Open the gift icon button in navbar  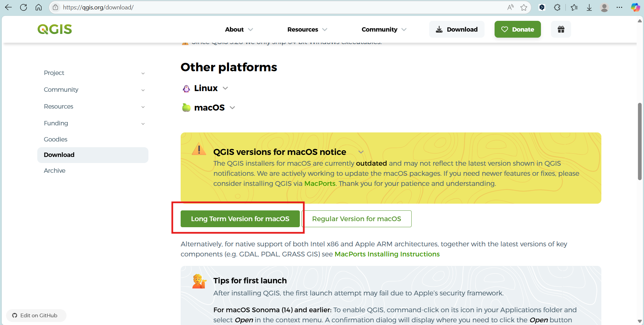[561, 29]
